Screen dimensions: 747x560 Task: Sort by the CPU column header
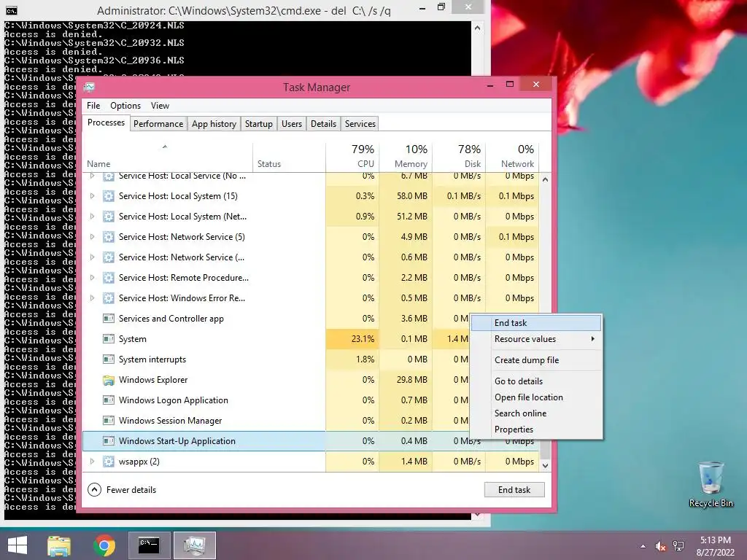(x=352, y=157)
